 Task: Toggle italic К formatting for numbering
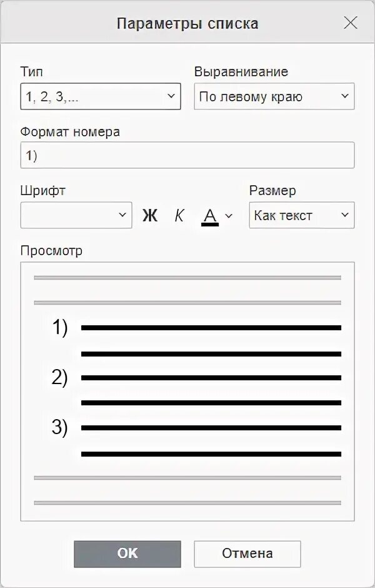179,215
